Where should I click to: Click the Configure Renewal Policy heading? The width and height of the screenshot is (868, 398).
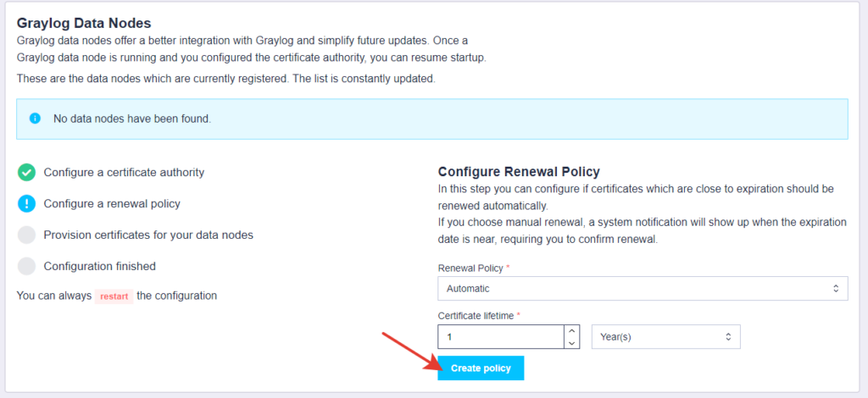click(519, 171)
